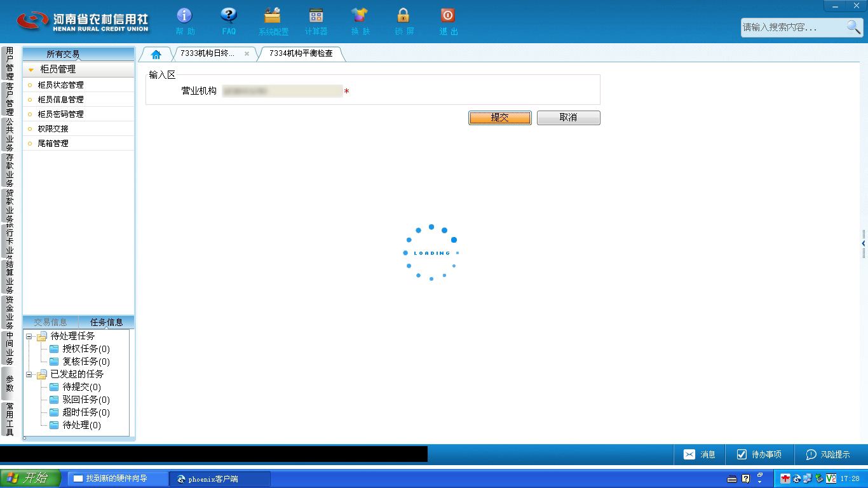The image size is (868, 488).
Task: Open 贷款业务 side tab
Action: coord(9,205)
